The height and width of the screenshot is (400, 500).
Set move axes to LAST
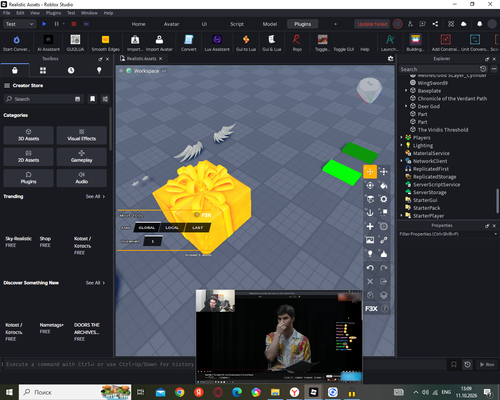[198, 228]
